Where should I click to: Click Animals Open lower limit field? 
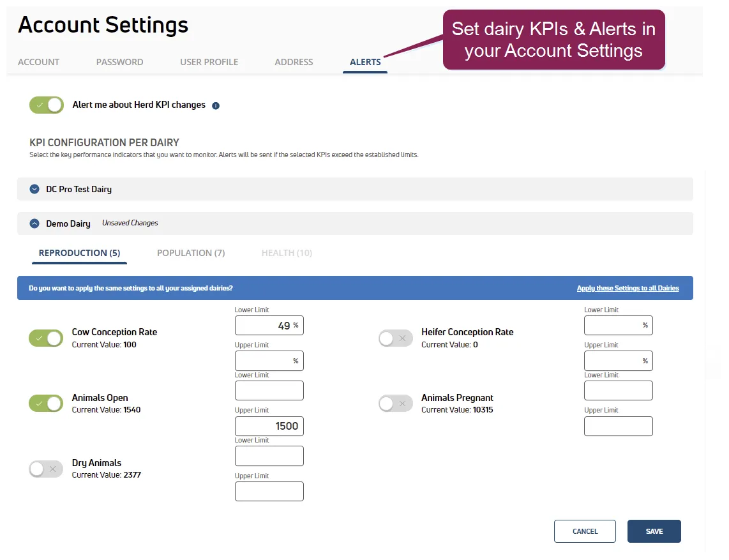pos(269,391)
